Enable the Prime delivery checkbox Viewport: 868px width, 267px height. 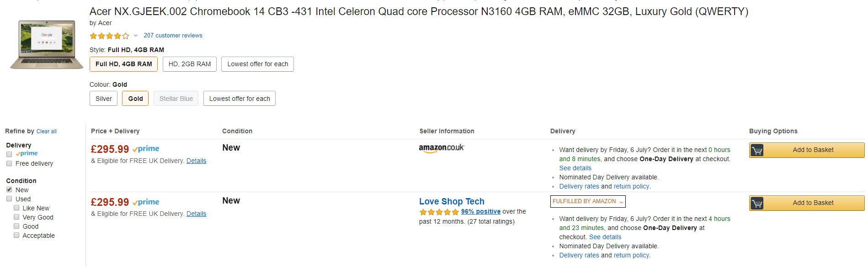tap(9, 154)
